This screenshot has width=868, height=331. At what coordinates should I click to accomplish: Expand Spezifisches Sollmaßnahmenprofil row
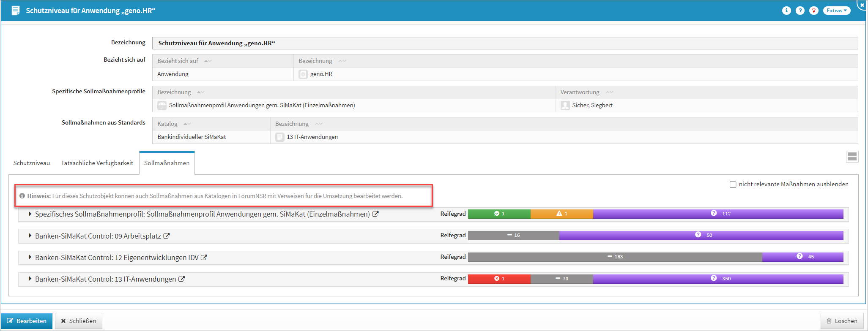click(30, 214)
